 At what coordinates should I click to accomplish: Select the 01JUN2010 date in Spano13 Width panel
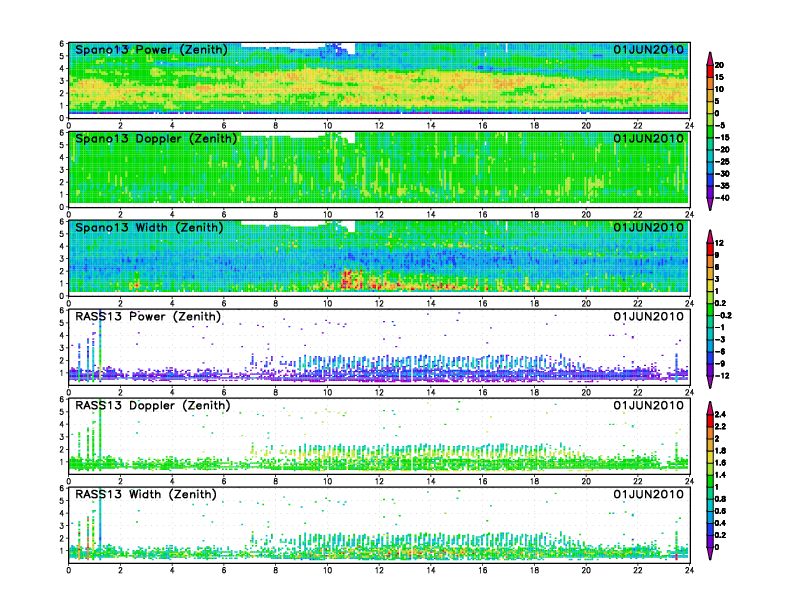[x=649, y=227]
